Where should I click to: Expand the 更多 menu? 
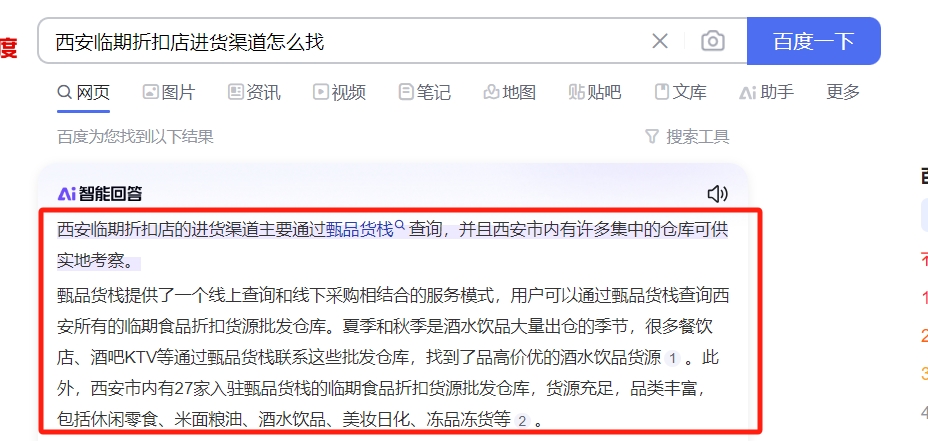tap(843, 92)
